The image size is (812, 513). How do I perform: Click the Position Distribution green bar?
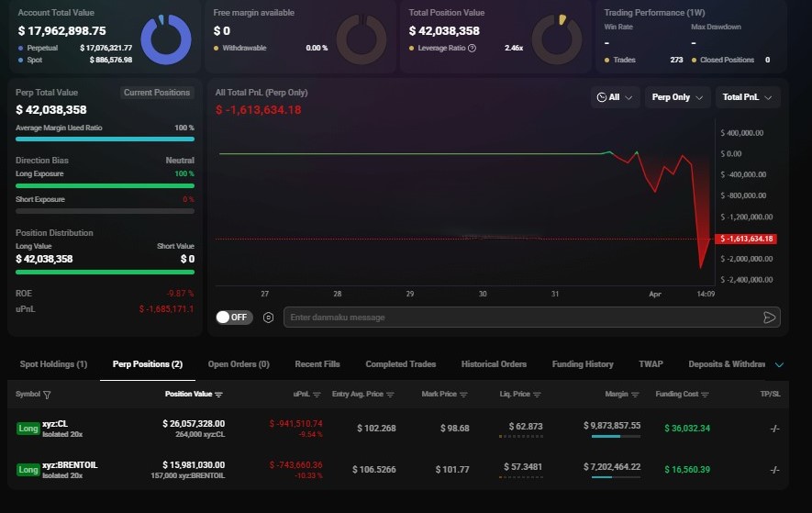[x=106, y=272]
